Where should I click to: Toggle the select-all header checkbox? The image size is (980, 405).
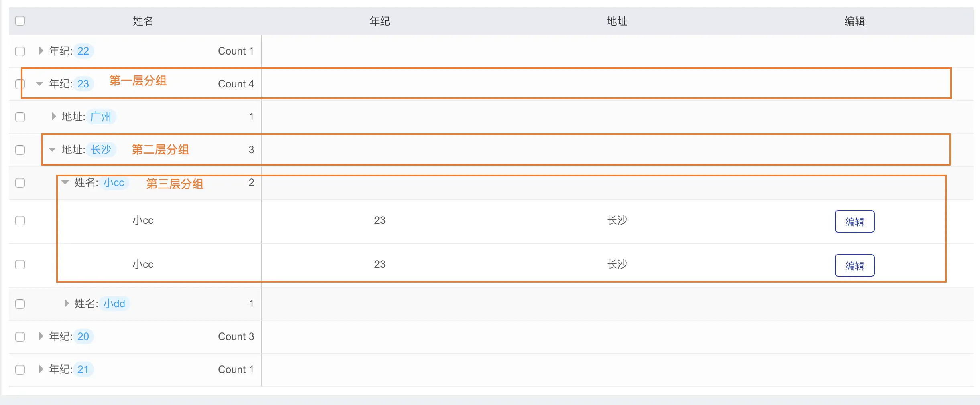tap(20, 21)
